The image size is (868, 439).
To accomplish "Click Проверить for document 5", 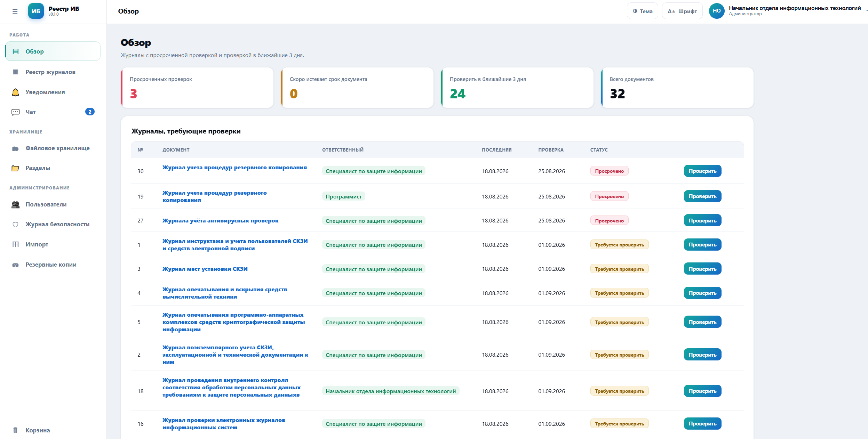I will click(702, 322).
